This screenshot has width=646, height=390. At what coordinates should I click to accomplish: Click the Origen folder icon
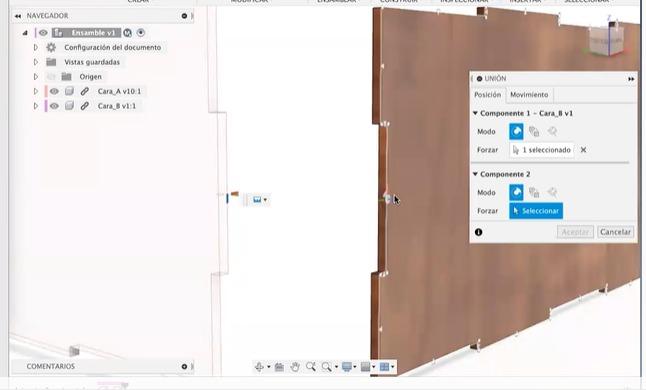coord(66,77)
